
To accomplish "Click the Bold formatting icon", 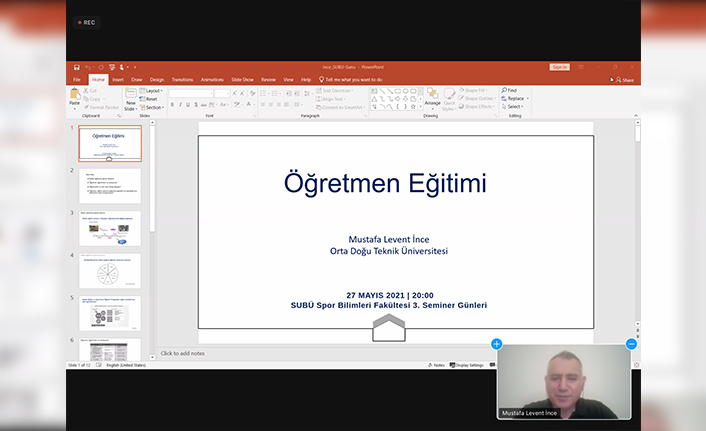I will tap(172, 104).
